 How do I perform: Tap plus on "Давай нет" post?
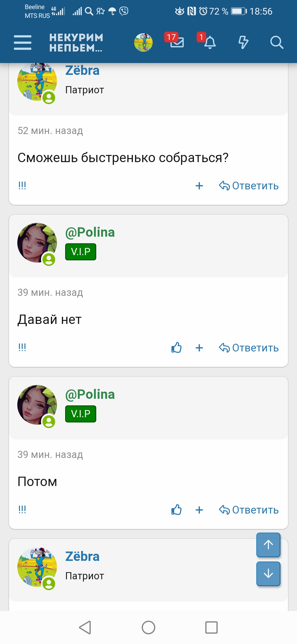point(199,348)
